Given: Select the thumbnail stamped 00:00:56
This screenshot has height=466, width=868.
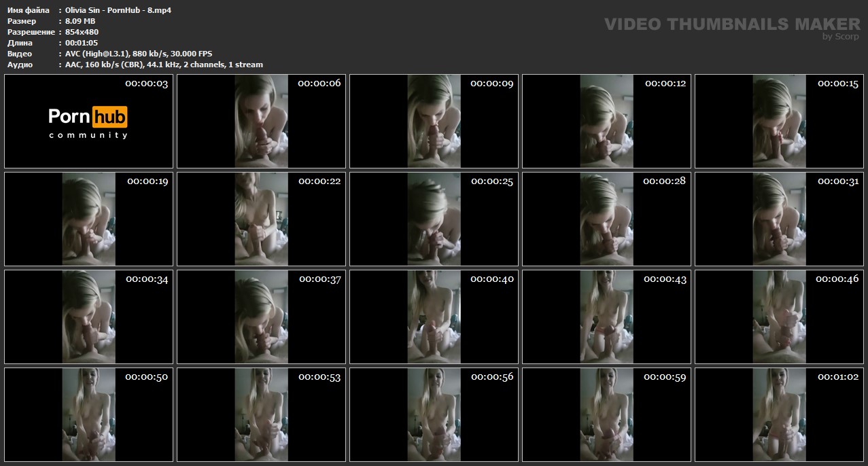Looking at the screenshot, I should 434,414.
